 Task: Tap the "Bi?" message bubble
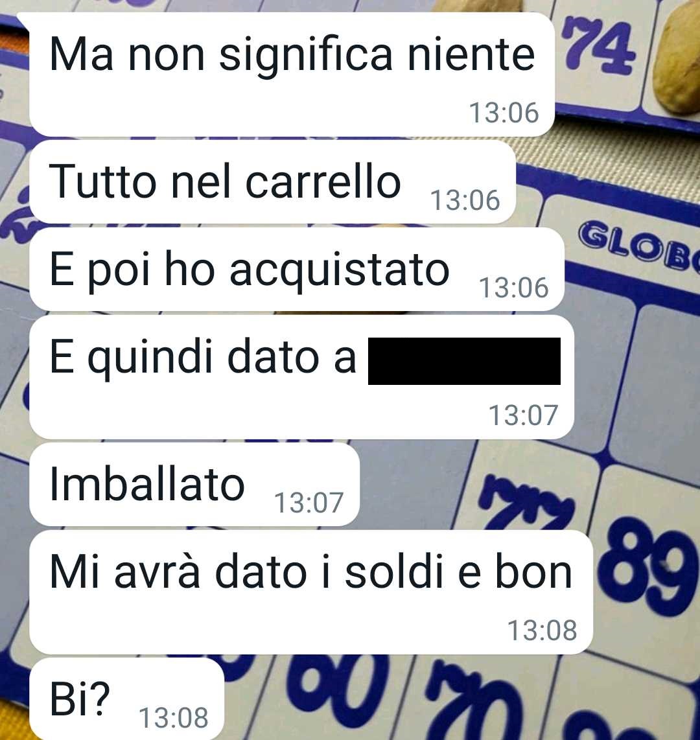[126, 699]
